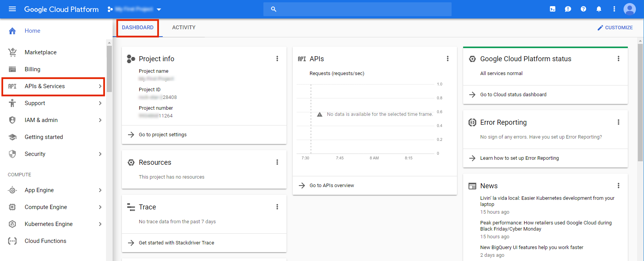Expand the Kubernetes Engine submenu arrow
644x261 pixels.
(100, 224)
